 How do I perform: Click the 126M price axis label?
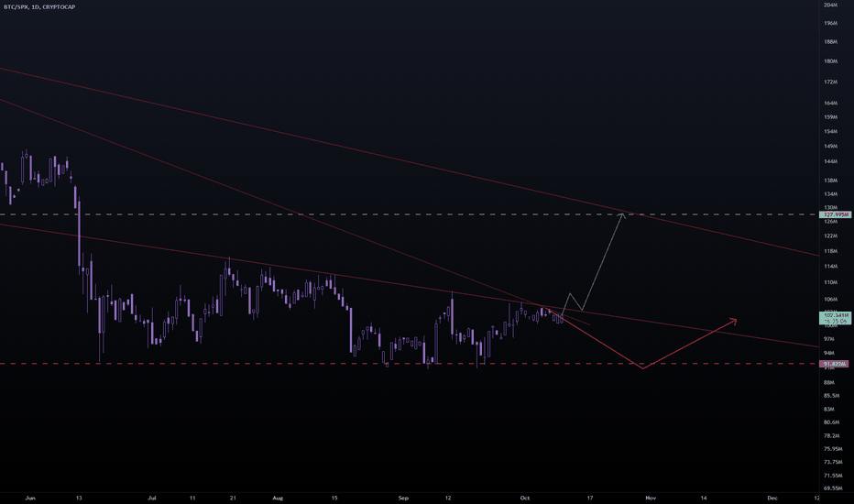point(830,222)
